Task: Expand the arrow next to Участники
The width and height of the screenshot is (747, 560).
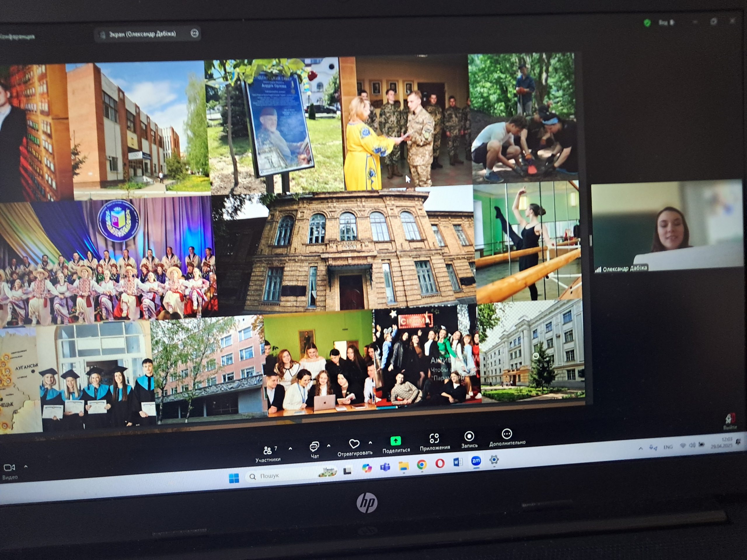Action: [x=290, y=449]
